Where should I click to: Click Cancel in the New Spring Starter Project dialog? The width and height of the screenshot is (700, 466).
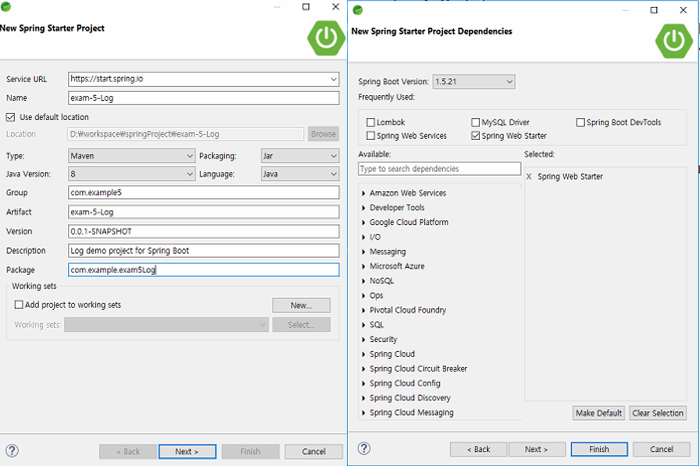tap(313, 451)
